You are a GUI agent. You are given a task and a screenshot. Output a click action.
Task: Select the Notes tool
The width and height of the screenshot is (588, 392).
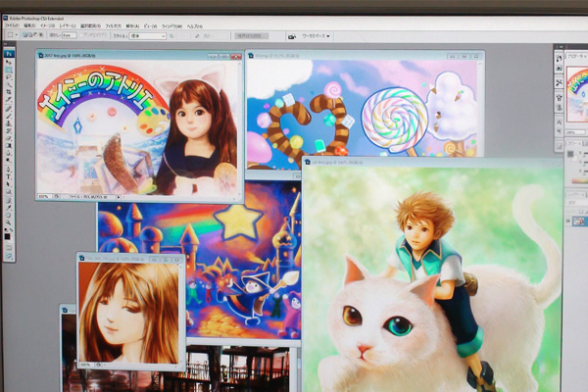tap(9, 200)
